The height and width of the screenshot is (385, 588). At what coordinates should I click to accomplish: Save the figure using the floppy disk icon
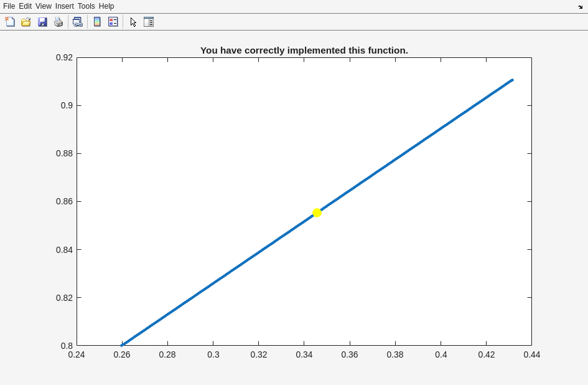tap(42, 22)
